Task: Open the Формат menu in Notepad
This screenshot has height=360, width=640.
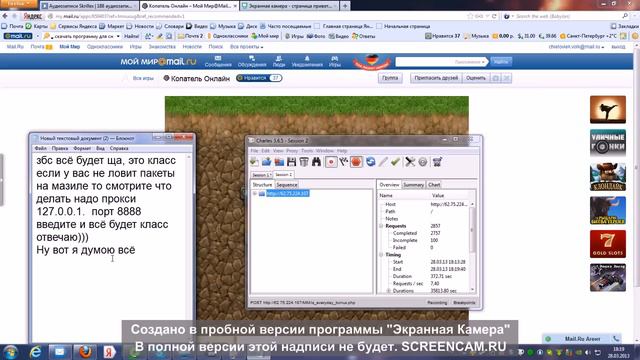Action: click(x=82, y=149)
